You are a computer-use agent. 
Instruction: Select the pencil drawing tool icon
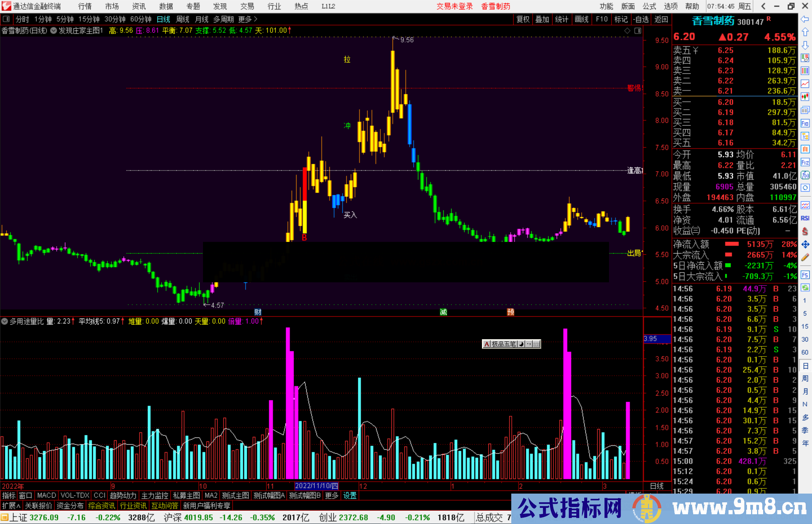805,257
